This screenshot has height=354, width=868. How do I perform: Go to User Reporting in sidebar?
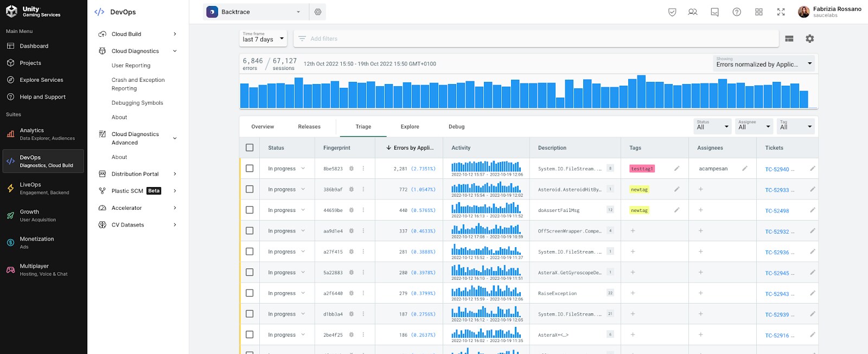(131, 66)
